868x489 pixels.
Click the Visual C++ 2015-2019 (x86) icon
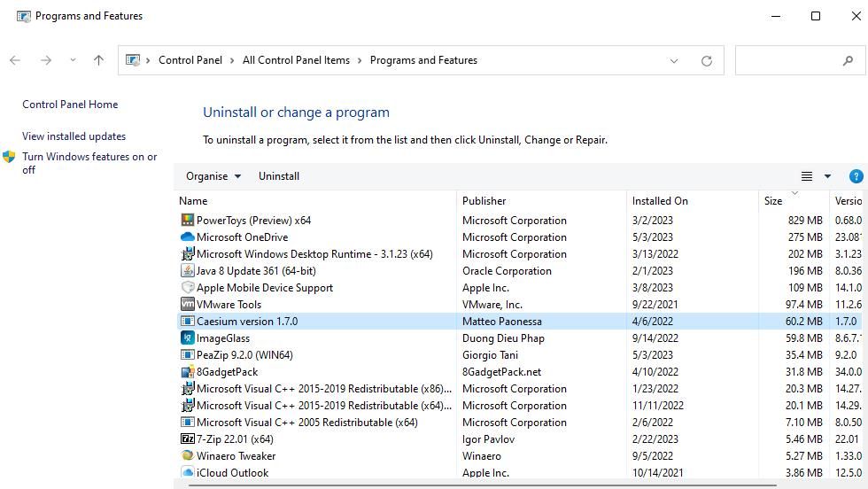click(188, 388)
